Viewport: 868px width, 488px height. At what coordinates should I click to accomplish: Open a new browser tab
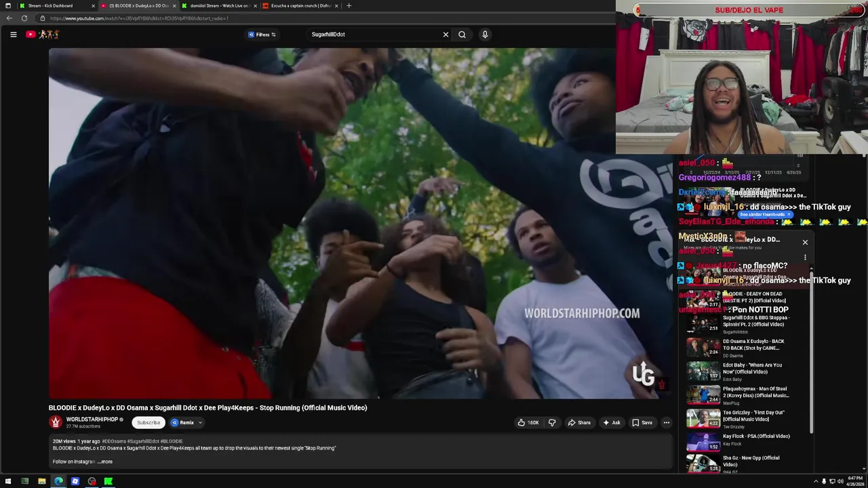(x=349, y=5)
